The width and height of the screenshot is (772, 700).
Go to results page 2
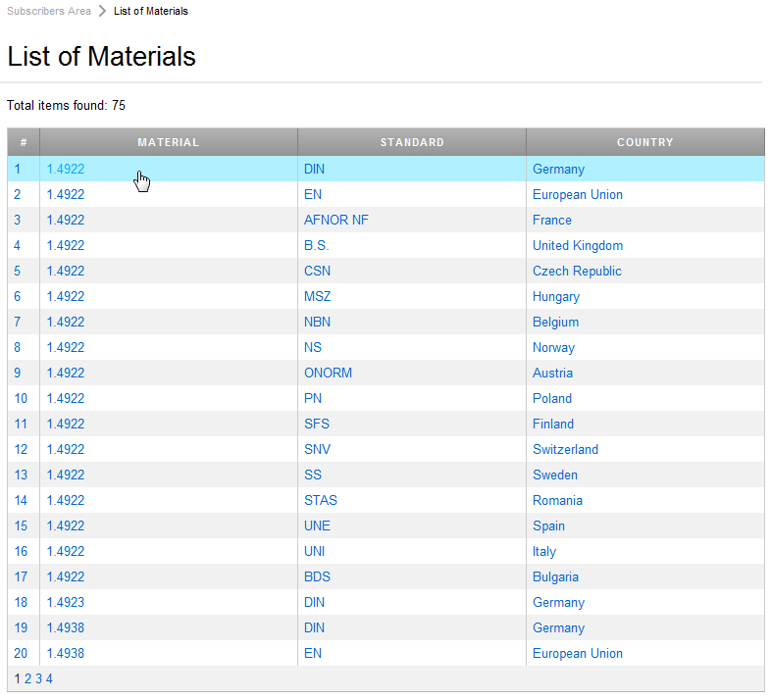pyautogui.click(x=27, y=679)
